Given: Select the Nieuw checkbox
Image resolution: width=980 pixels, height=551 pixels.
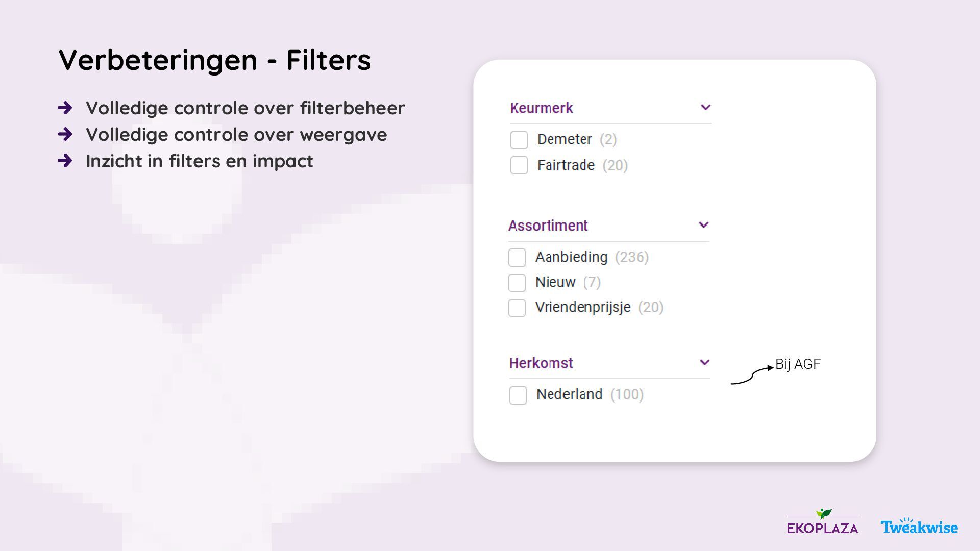Looking at the screenshot, I should pyautogui.click(x=517, y=282).
